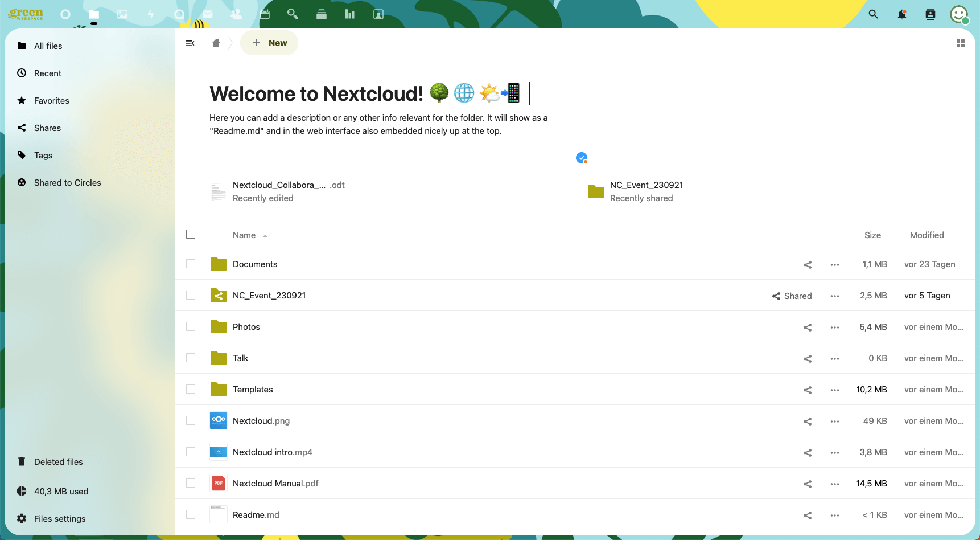Open the magnifier-shaped app icon before Deck

tap(293, 14)
